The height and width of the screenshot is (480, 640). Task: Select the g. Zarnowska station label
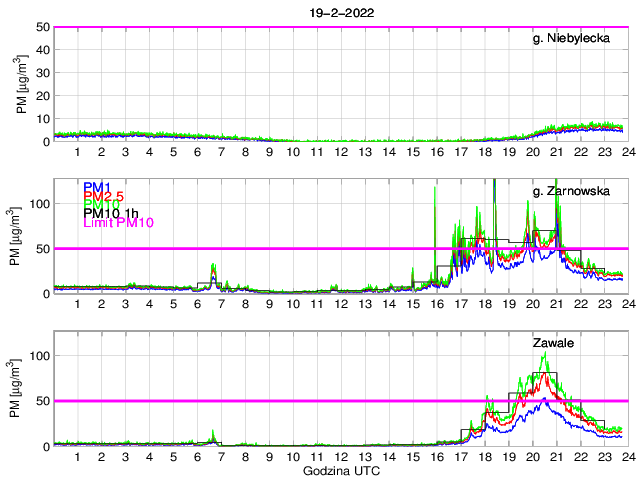pyautogui.click(x=571, y=191)
